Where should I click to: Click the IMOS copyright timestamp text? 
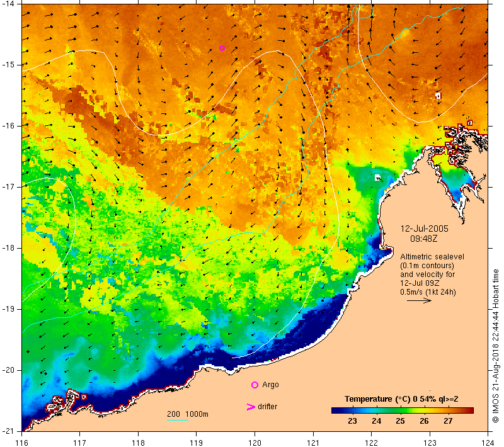click(495, 346)
